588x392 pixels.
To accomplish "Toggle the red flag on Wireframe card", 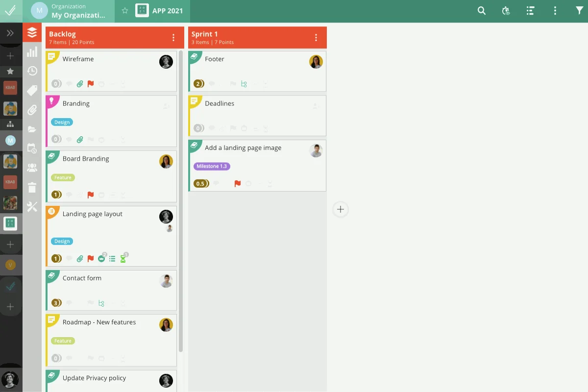I will point(91,84).
